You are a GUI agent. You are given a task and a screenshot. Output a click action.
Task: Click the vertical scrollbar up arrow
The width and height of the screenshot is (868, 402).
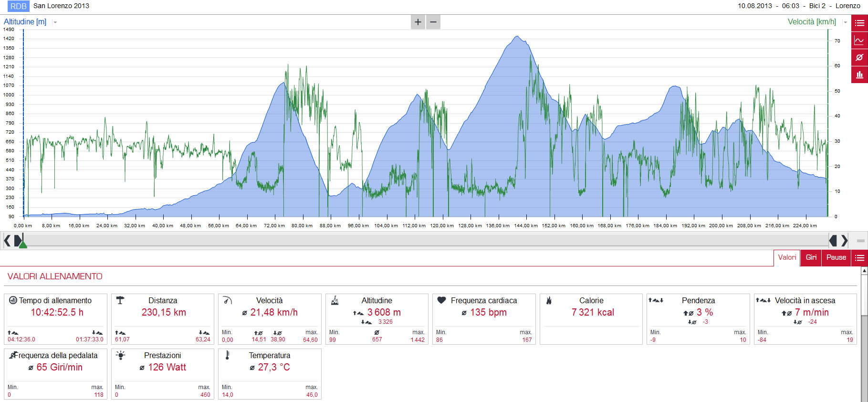point(864,271)
